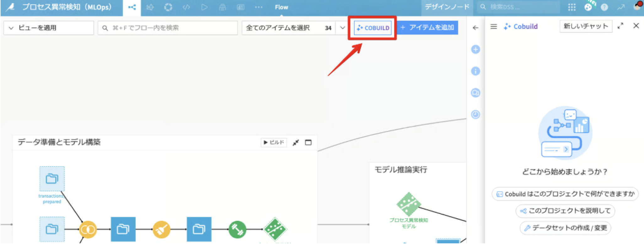
Task: Click the Flow label in top bar
Action: click(282, 7)
